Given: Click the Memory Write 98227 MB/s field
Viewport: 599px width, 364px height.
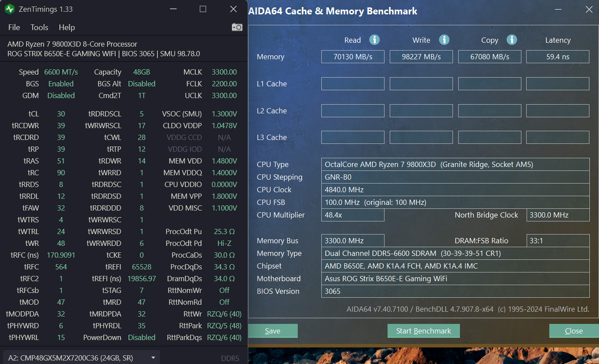Looking at the screenshot, I should (x=421, y=57).
